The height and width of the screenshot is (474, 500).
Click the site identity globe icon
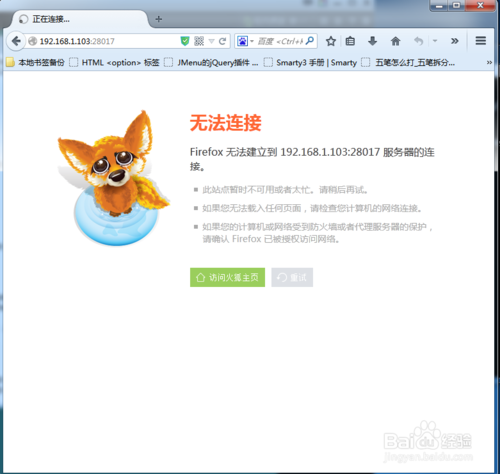(x=32, y=41)
